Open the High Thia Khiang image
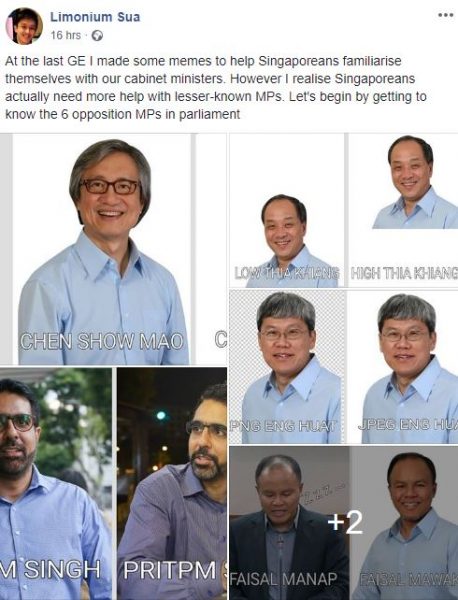 point(403,210)
